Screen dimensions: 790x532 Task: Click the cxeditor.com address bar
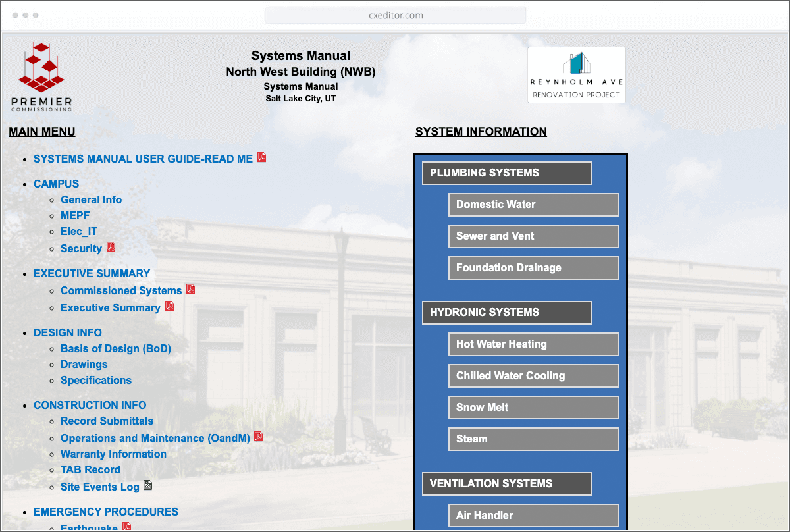click(395, 15)
